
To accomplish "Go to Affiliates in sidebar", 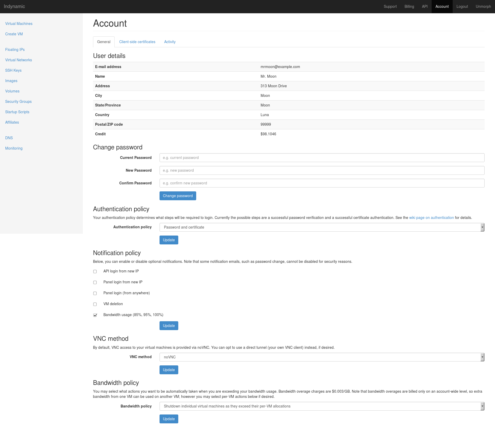I will tap(12, 122).
